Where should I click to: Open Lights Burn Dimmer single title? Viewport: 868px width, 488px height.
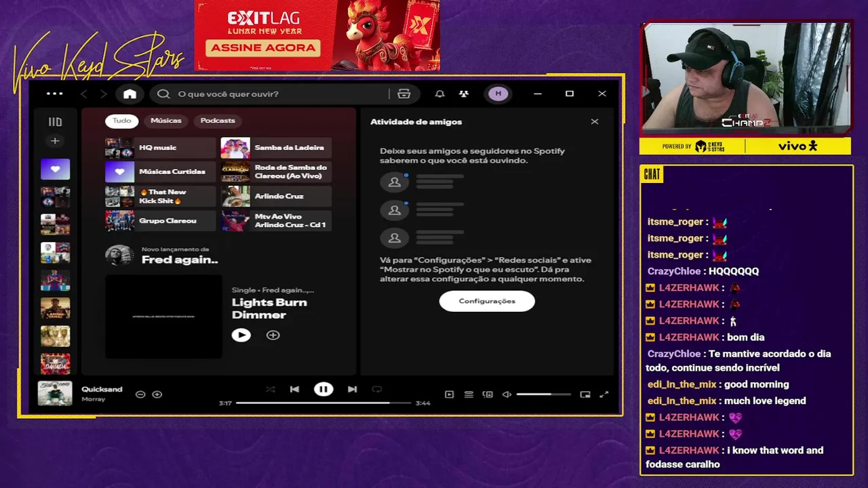(x=269, y=308)
